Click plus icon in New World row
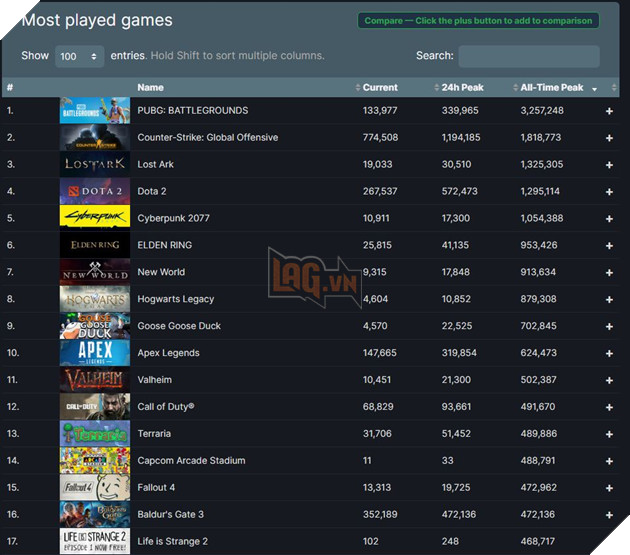Screen dimensions: 630x555 coord(609,273)
